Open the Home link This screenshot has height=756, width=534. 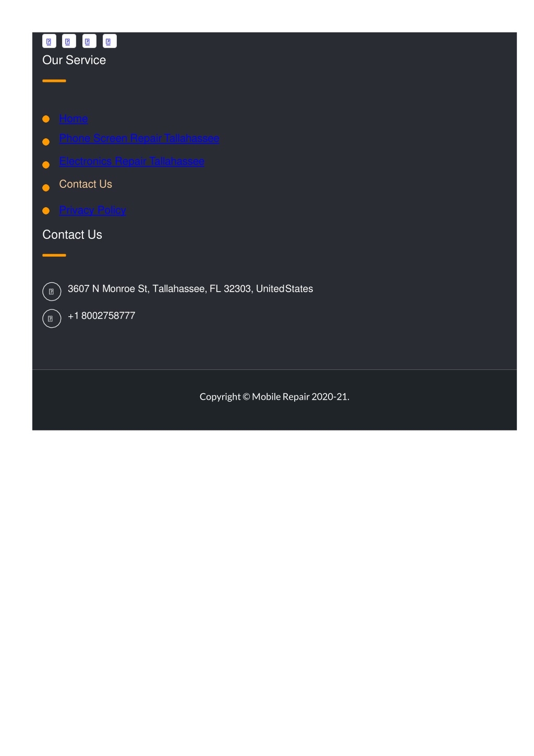pyautogui.click(x=74, y=119)
